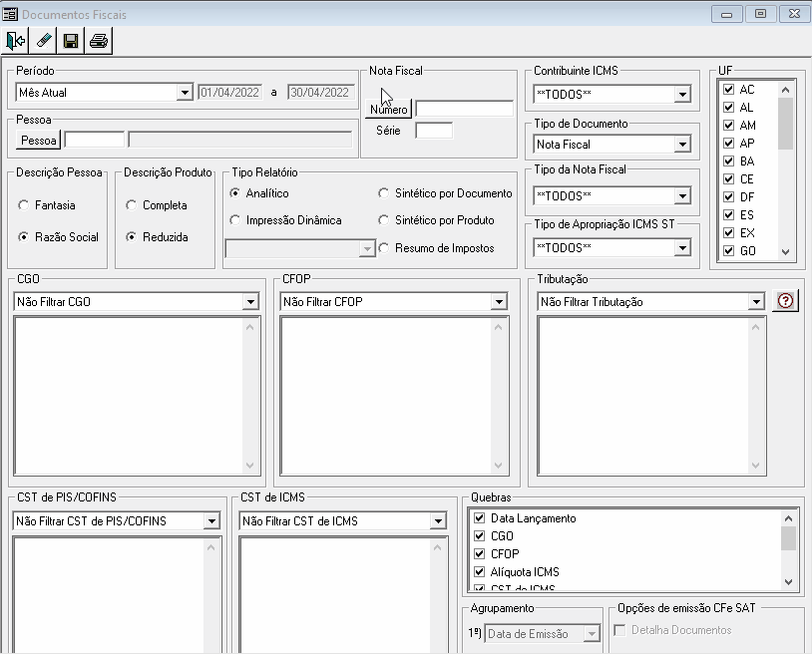812x654 pixels.
Task: Click the eraser clear-fields toolbar icon
Action: point(44,41)
